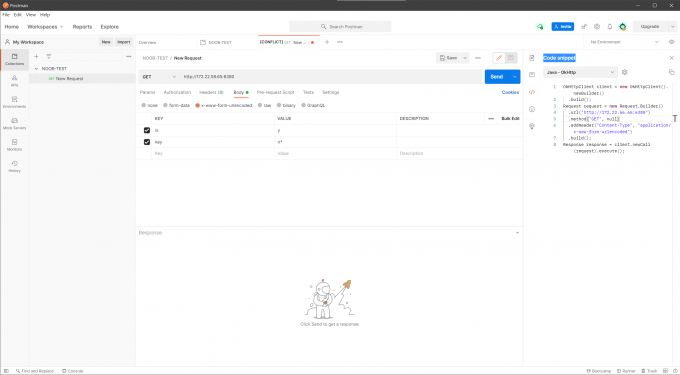Open the notifications bell
The width and height of the screenshot is (680, 375).
pos(610,26)
